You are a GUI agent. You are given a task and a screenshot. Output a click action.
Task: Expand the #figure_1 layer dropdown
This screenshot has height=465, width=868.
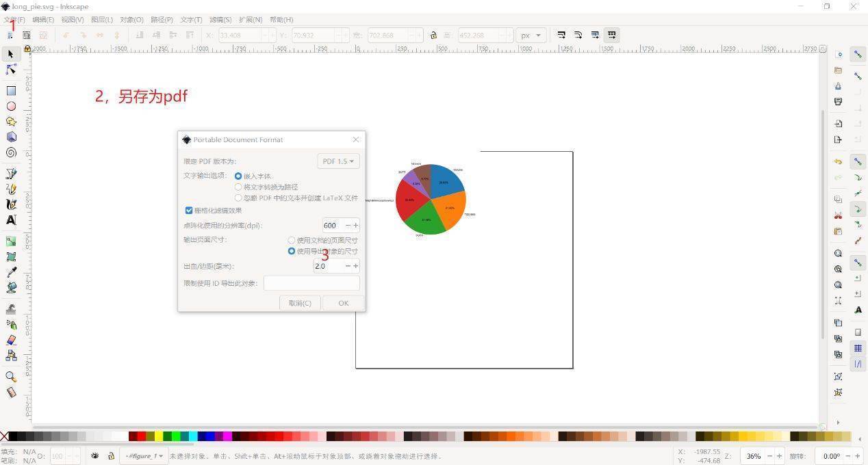(144, 456)
